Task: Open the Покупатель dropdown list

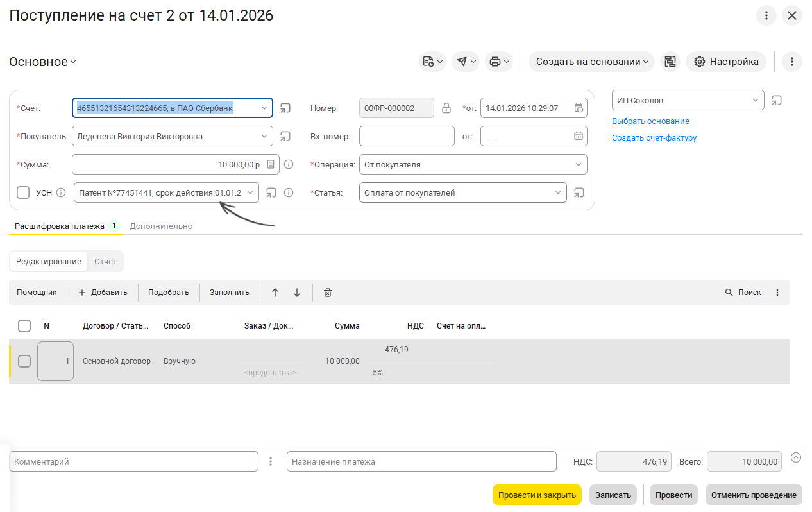Action: 264,136
